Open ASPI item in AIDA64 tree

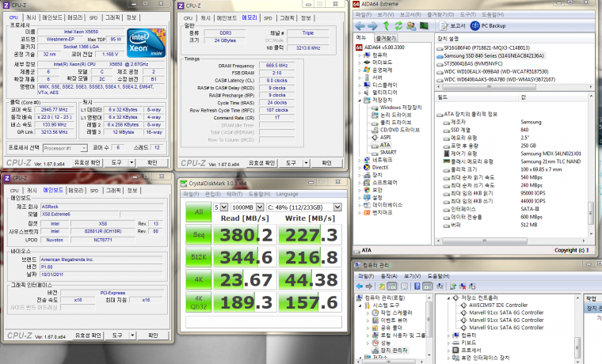385,138
